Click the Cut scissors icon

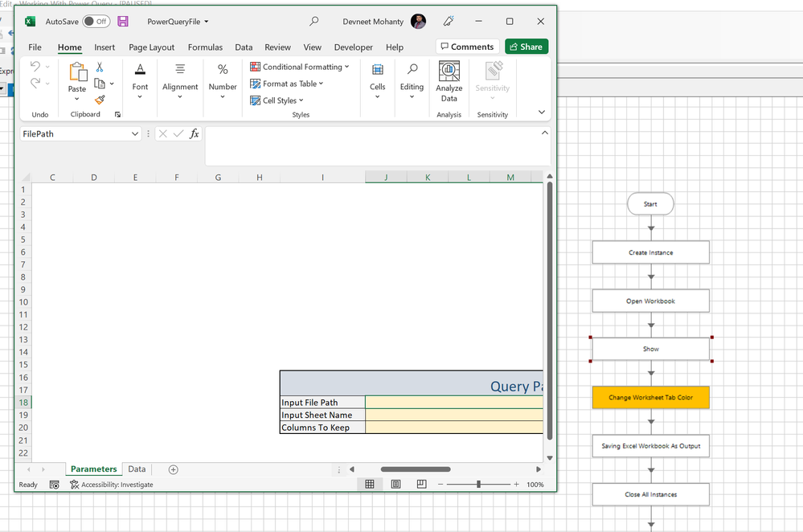(x=100, y=68)
